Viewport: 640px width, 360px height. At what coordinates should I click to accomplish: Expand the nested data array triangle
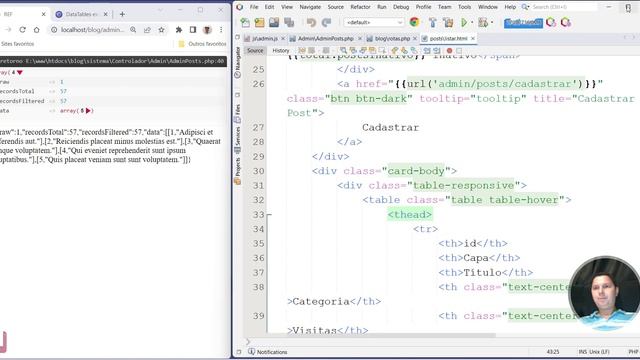[x=88, y=111]
